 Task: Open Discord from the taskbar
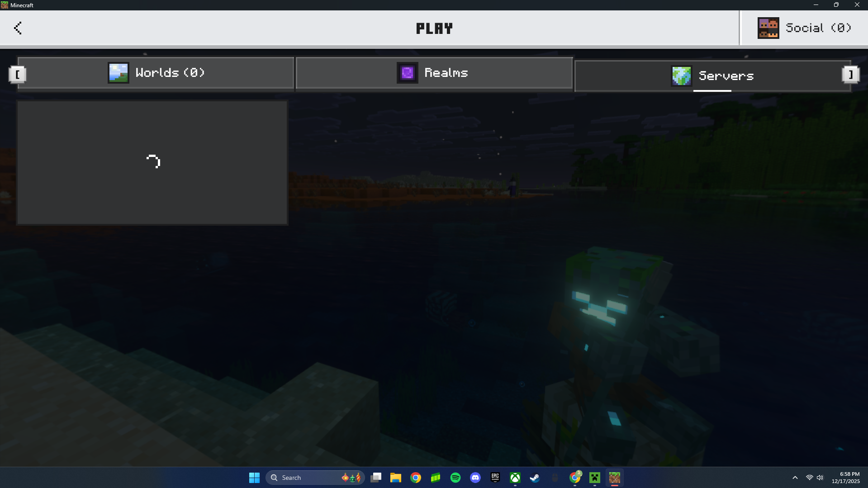click(475, 478)
